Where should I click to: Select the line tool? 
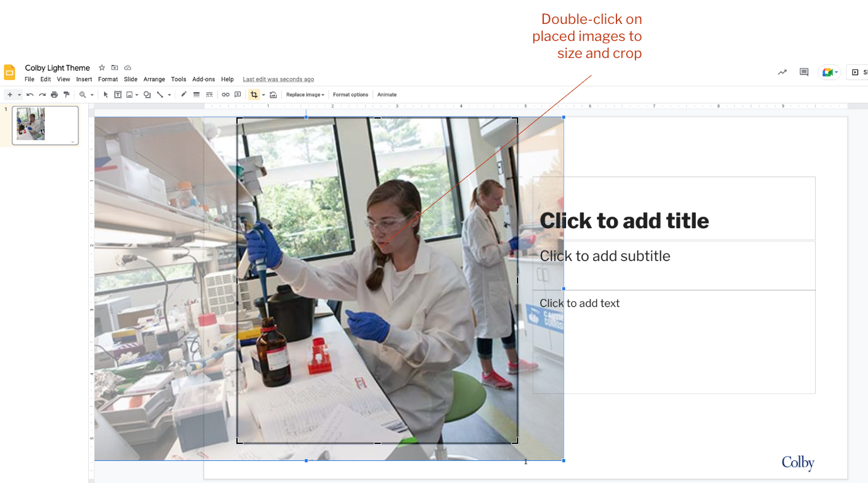[160, 95]
